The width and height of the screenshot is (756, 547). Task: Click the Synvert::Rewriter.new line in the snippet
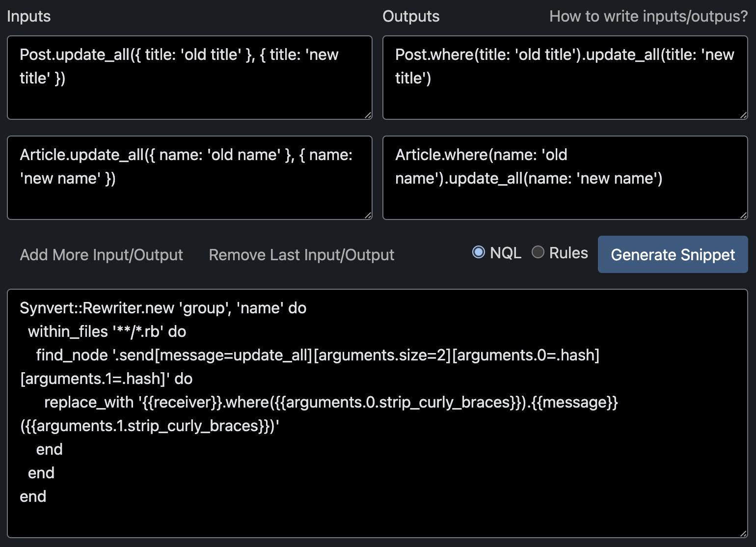(x=163, y=308)
